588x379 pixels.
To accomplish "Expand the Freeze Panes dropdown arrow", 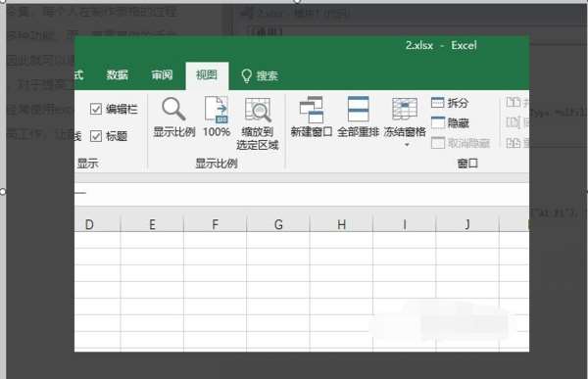I will coord(407,145).
